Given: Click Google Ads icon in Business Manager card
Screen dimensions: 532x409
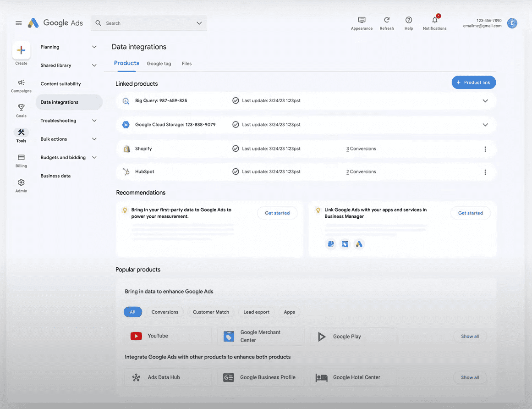Looking at the screenshot, I should tap(359, 244).
